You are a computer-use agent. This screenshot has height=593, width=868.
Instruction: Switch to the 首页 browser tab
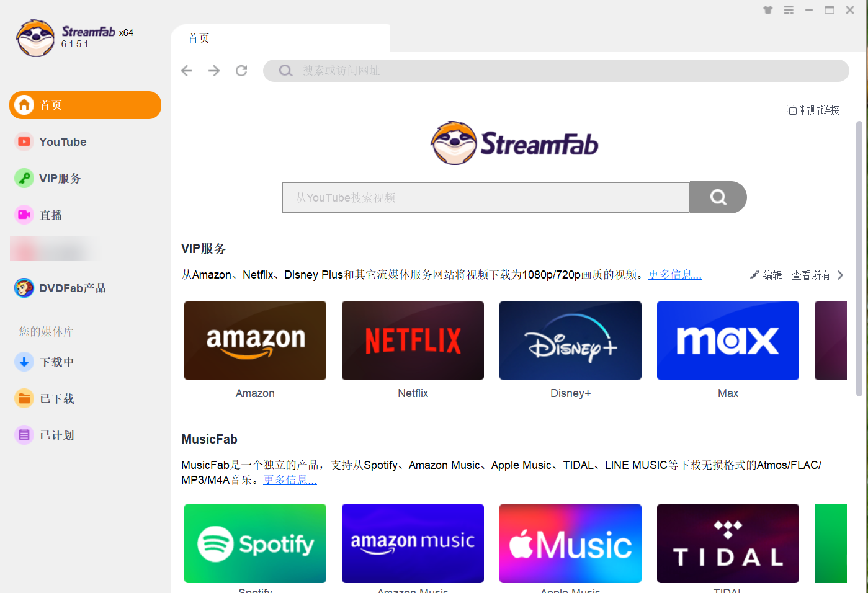click(x=280, y=38)
